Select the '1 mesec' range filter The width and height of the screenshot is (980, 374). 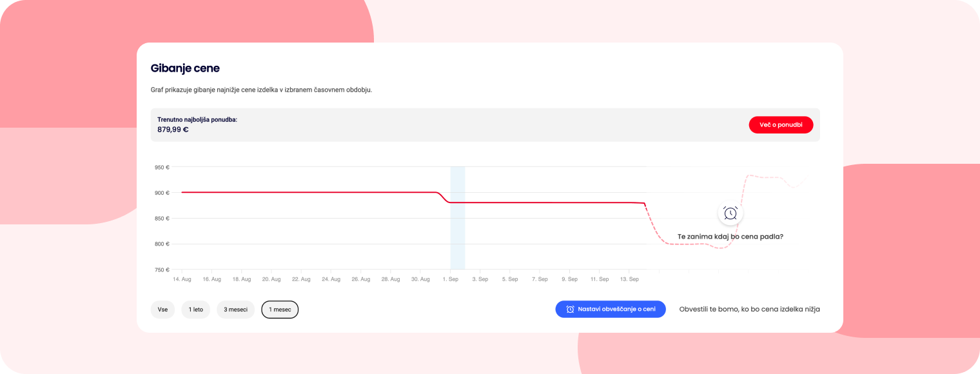point(280,310)
